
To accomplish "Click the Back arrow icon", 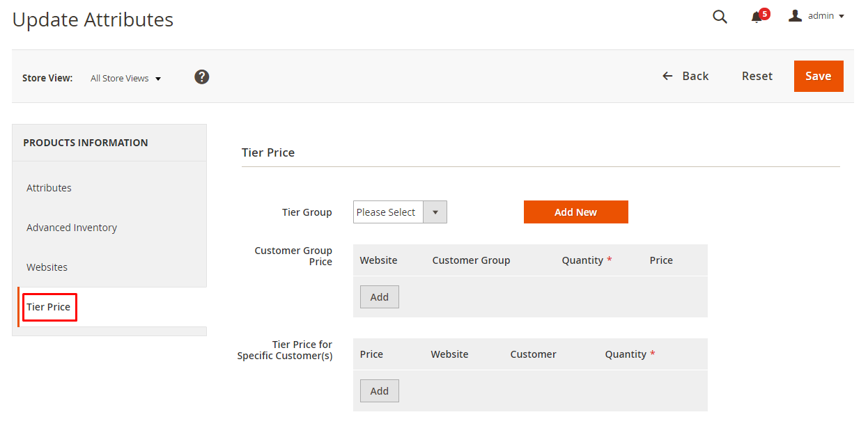I will tap(667, 77).
